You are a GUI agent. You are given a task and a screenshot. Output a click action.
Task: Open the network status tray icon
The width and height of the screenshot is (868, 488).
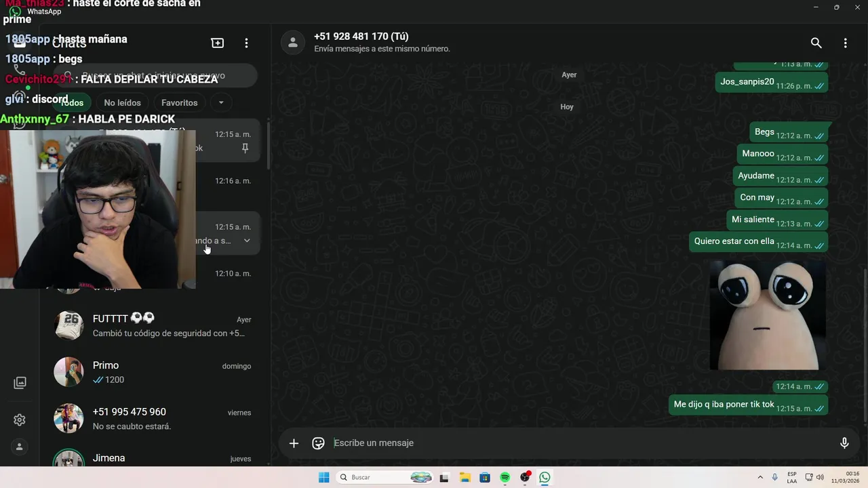pos(809,477)
